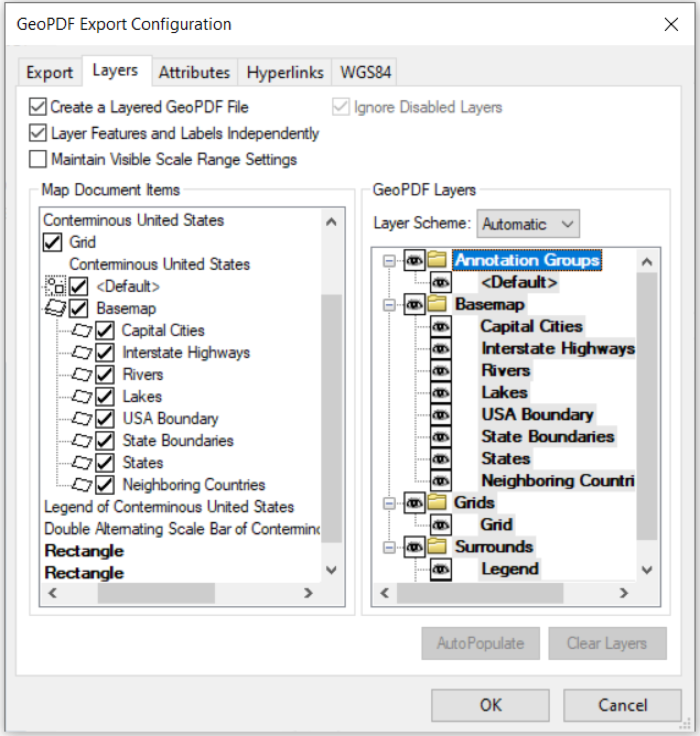Viewport: 700px width, 736px height.
Task: Toggle eye icon for Grid GeoPDF layer
Action: tap(440, 524)
